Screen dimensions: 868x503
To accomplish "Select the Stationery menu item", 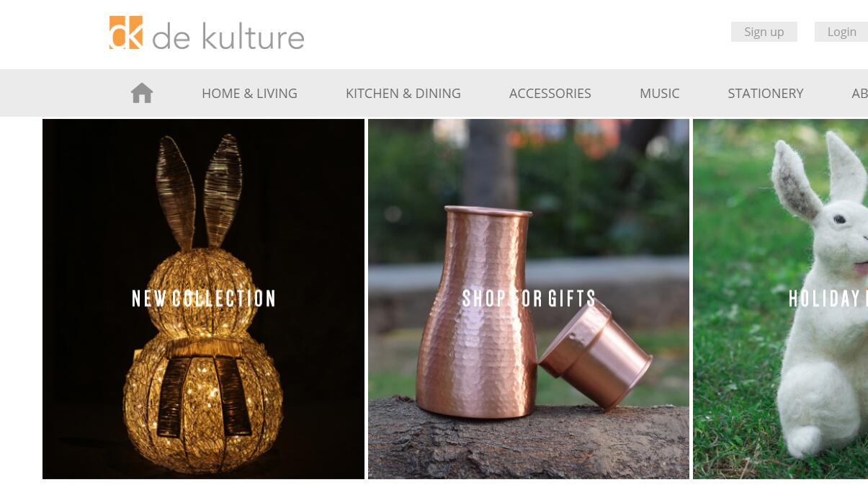I will 766,93.
